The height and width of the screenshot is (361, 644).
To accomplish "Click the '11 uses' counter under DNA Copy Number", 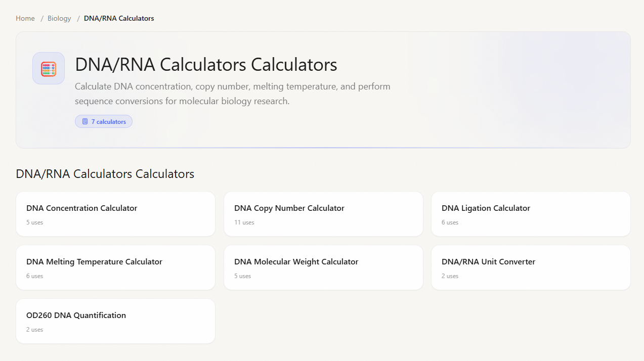I will coord(244,222).
